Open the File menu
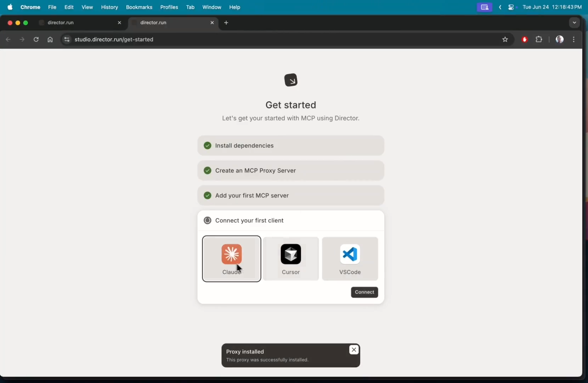The image size is (588, 383). coord(52,7)
